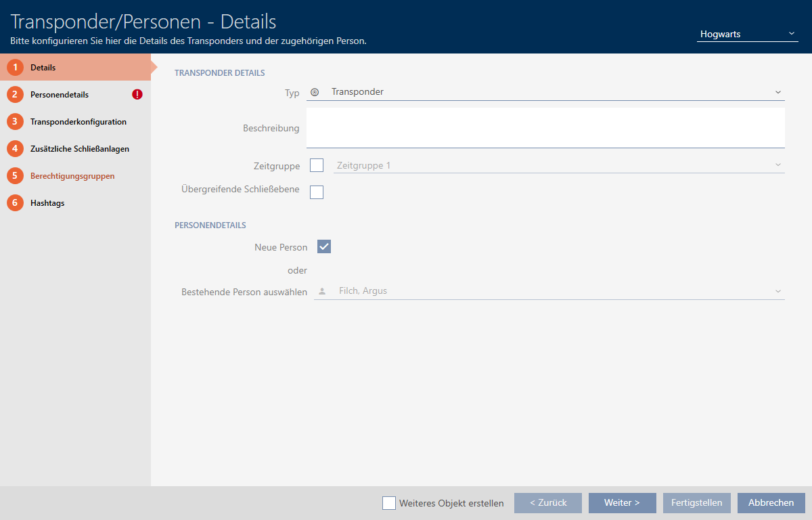
Task: Enable the Zeitgruppe checkbox
Action: click(x=316, y=165)
